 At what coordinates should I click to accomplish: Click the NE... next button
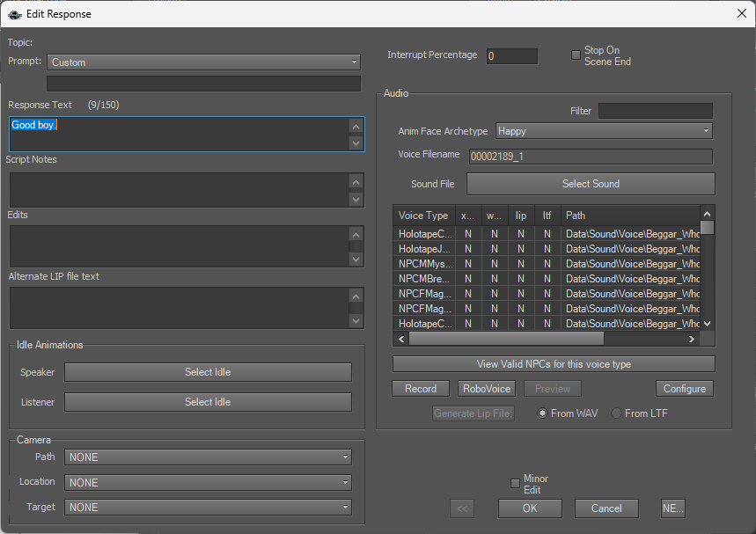(673, 508)
